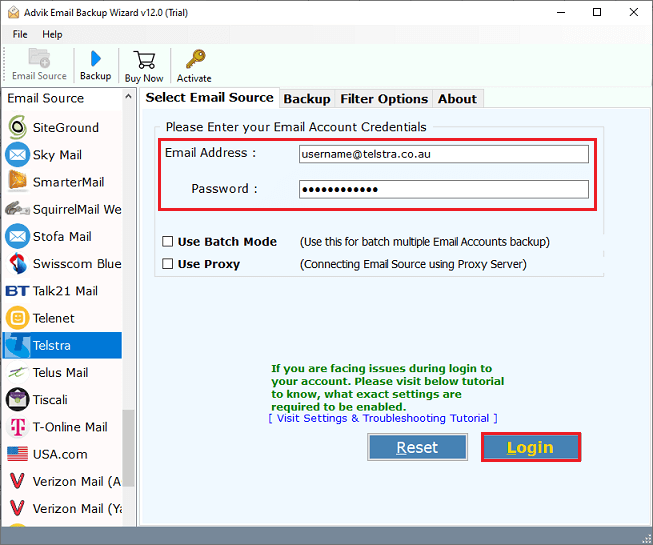The height and width of the screenshot is (545, 653).
Task: Select the Sky Mail envelope icon
Action: coord(17,155)
